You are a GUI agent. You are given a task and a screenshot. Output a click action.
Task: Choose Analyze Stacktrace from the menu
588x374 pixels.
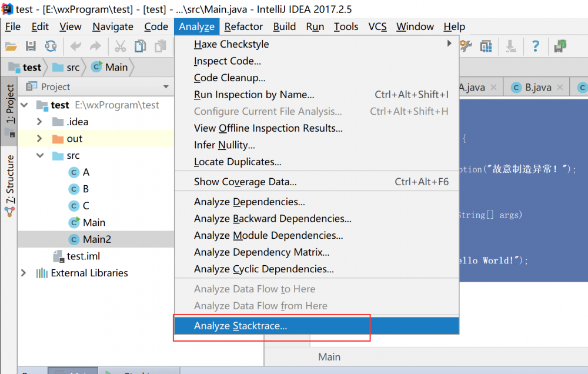[x=241, y=325]
